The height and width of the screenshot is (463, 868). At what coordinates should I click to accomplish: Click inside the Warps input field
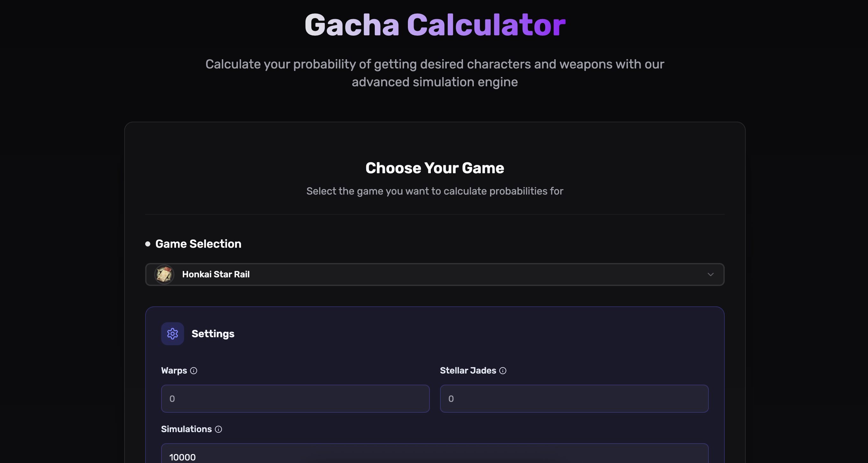[295, 399]
